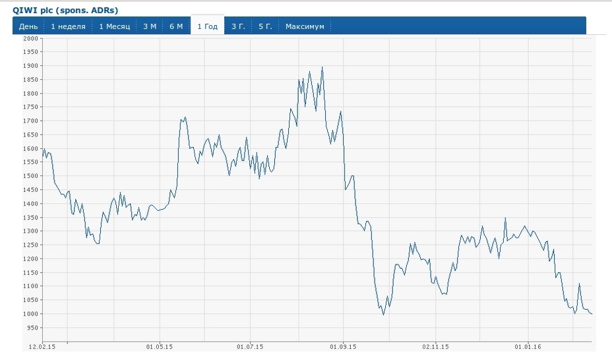Switch to the 3 Г. range tab
The width and height of the screenshot is (612, 364).
[238, 26]
